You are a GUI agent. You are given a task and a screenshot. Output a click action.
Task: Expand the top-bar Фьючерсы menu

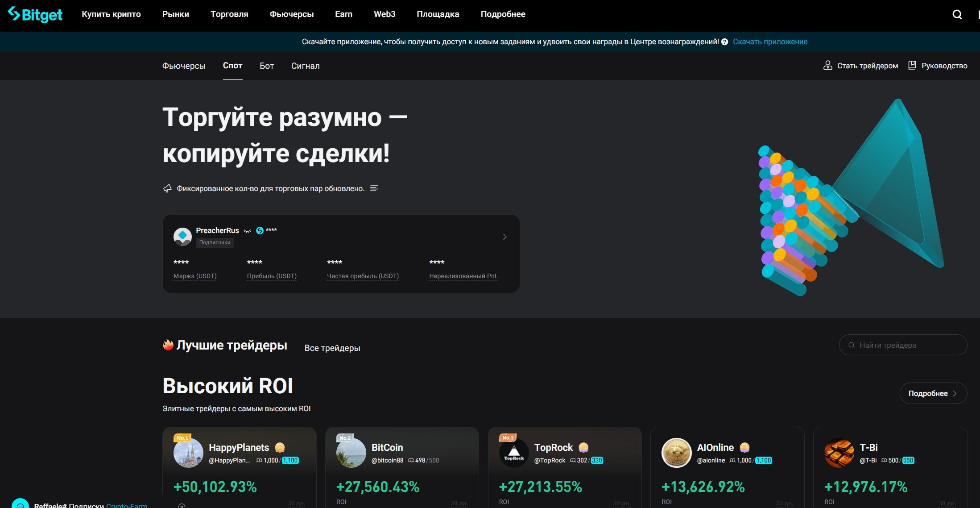tap(292, 14)
